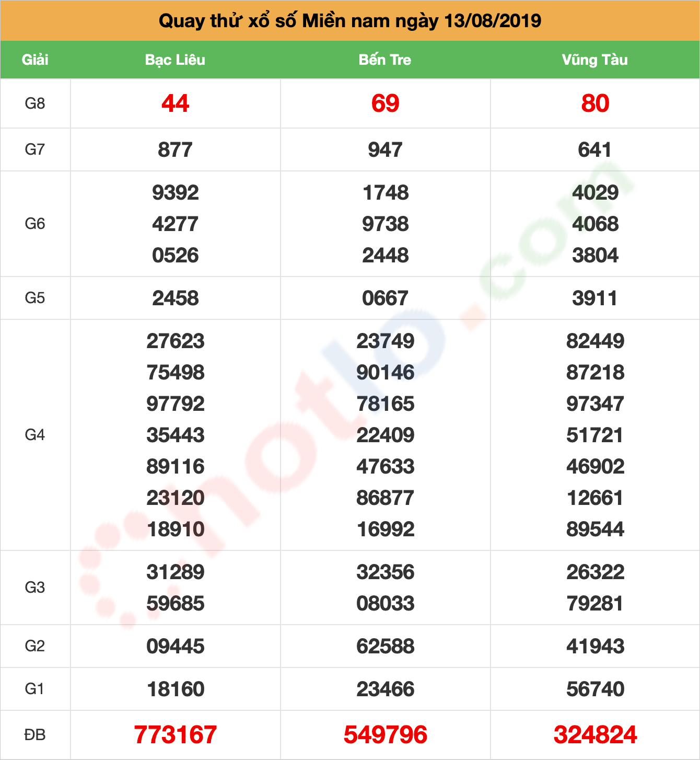Select red ĐB jackpot number 324824

click(x=595, y=735)
